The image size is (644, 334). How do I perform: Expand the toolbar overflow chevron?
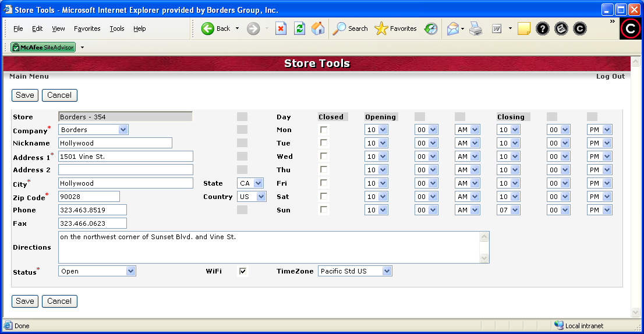(x=613, y=22)
